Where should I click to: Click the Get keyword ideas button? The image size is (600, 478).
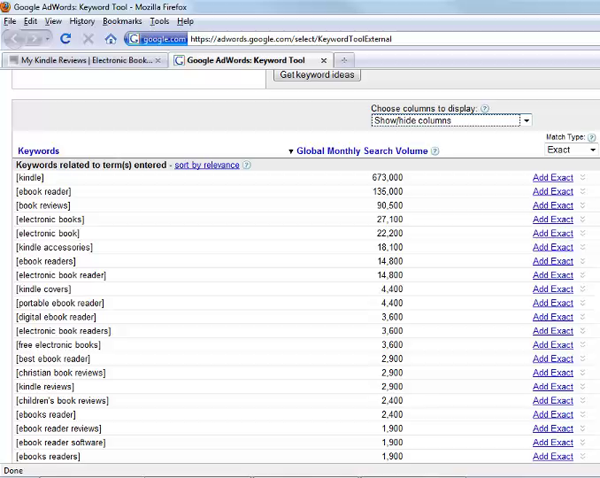(316, 75)
